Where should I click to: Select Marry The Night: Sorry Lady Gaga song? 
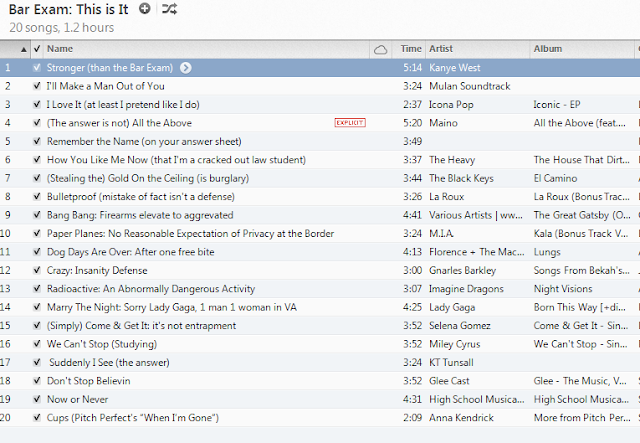pos(172,307)
